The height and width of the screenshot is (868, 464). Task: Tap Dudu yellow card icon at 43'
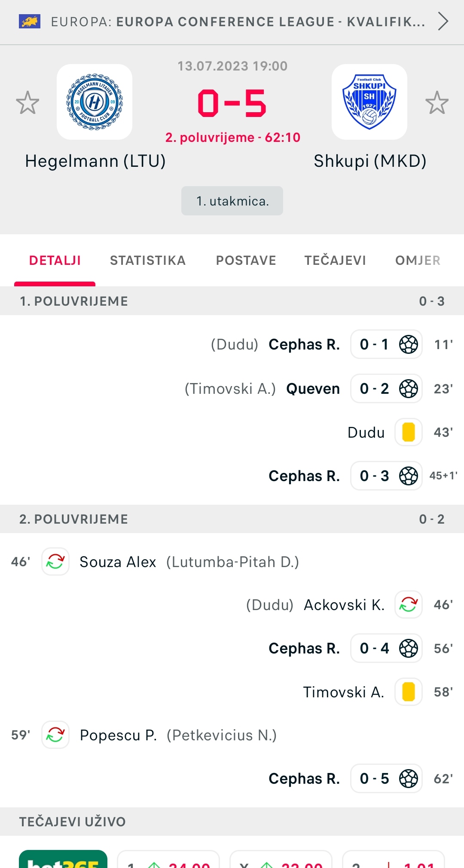409,432
